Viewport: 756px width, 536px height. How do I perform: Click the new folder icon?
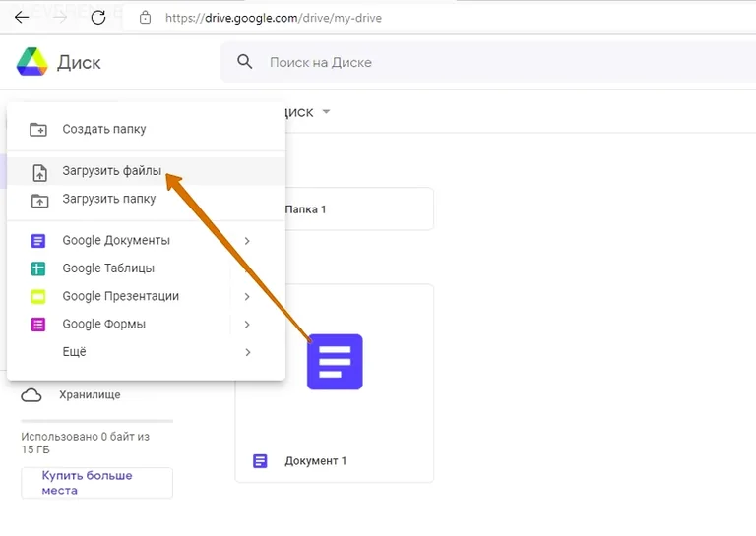[38, 130]
